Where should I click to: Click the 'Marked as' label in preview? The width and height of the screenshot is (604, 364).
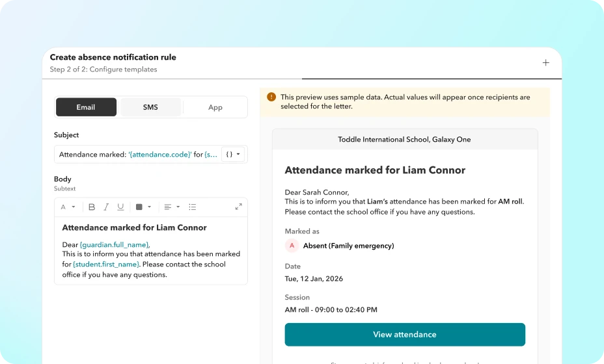point(302,231)
